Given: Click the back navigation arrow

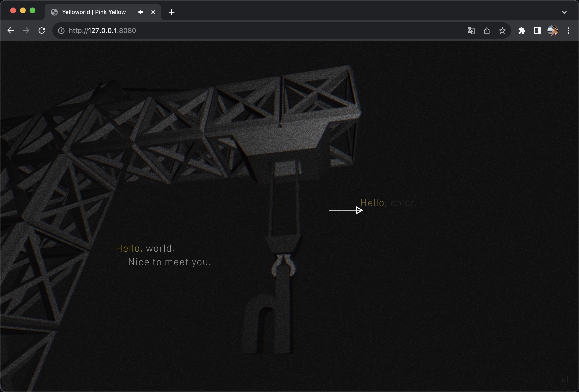Looking at the screenshot, I should [x=11, y=31].
